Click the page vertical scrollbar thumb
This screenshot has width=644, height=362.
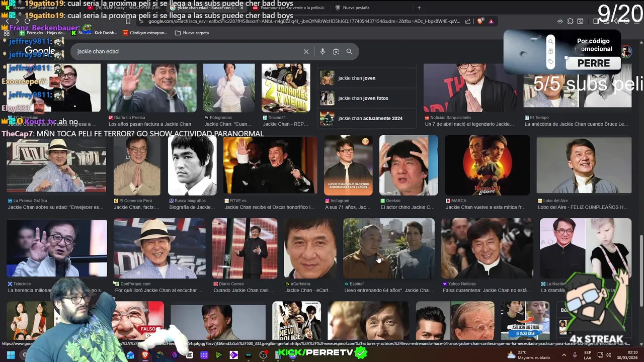[641, 270]
